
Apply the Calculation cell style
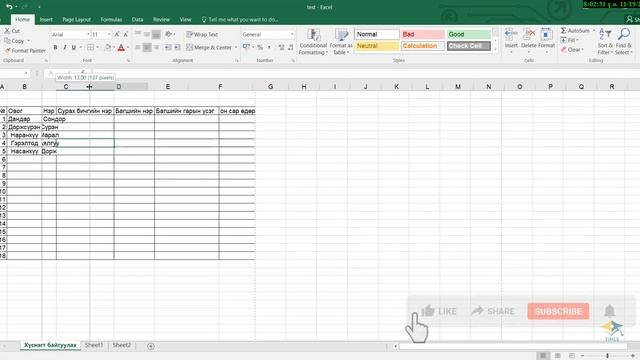tap(423, 46)
